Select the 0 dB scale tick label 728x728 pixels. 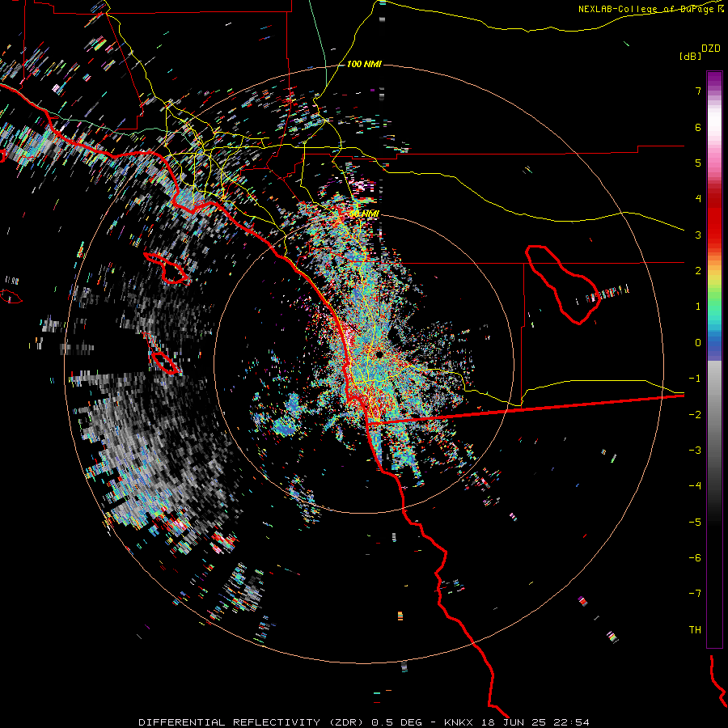pos(698,343)
